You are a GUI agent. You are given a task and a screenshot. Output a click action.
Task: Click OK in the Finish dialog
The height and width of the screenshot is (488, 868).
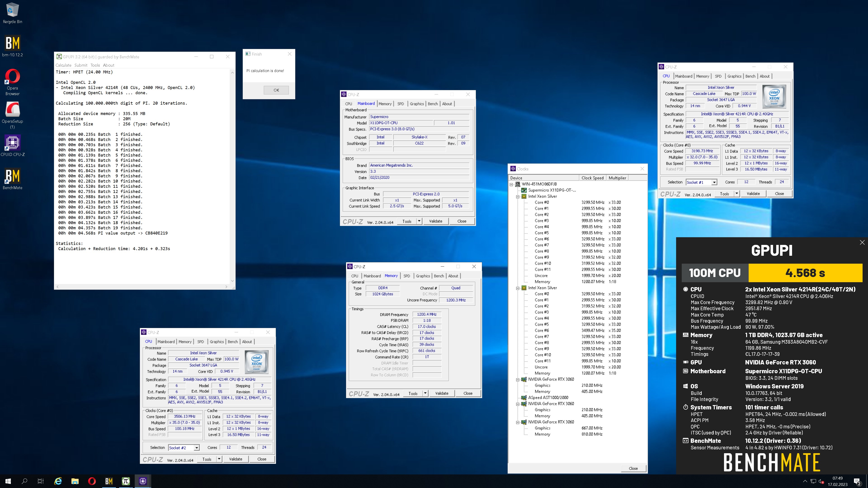point(276,90)
